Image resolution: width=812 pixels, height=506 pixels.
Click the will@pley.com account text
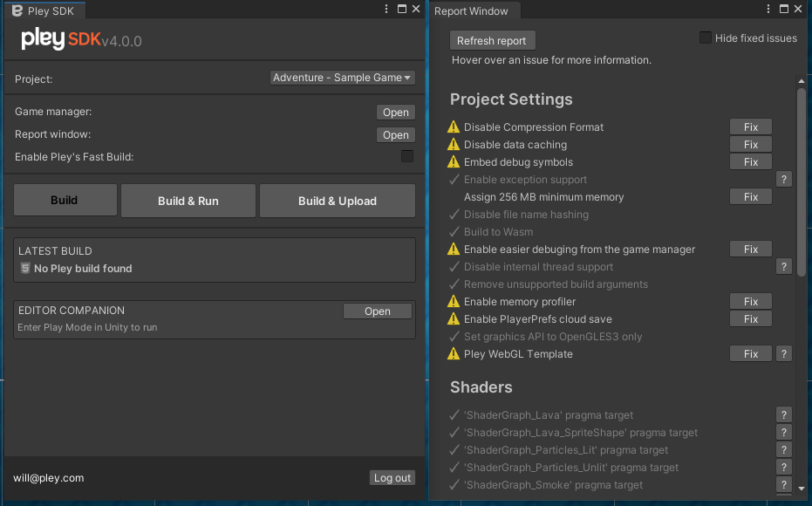49,478
